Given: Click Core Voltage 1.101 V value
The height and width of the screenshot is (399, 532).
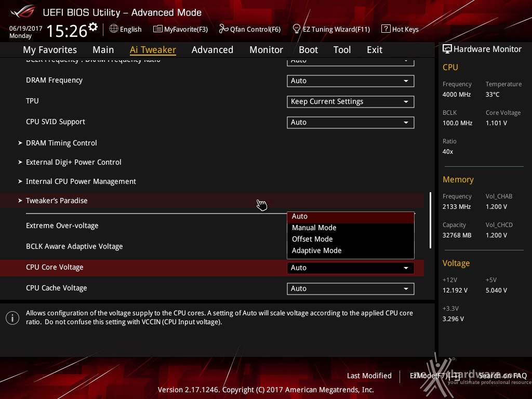Looking at the screenshot, I should click(496, 123).
